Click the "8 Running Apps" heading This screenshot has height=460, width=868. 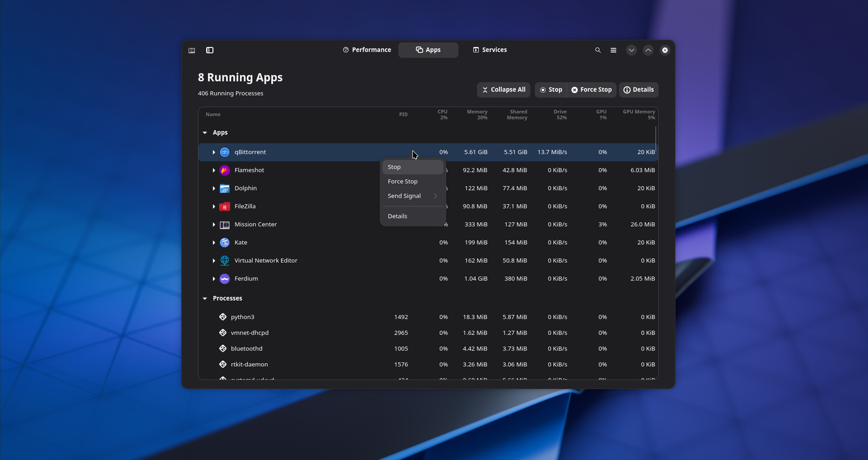(x=240, y=78)
